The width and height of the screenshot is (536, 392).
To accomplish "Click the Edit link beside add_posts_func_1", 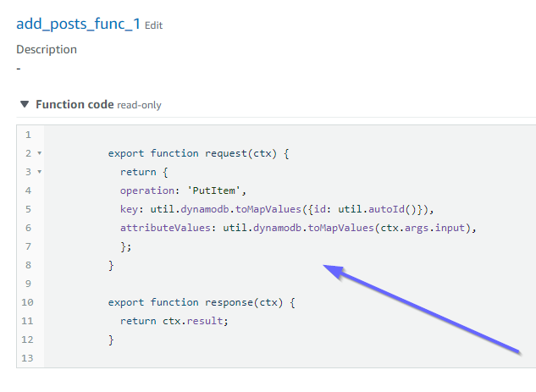I will pyautogui.click(x=153, y=25).
